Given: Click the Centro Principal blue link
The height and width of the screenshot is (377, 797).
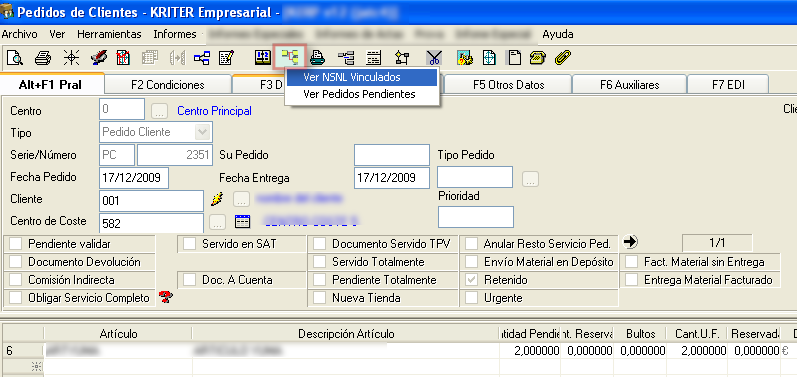Looking at the screenshot, I should click(214, 111).
